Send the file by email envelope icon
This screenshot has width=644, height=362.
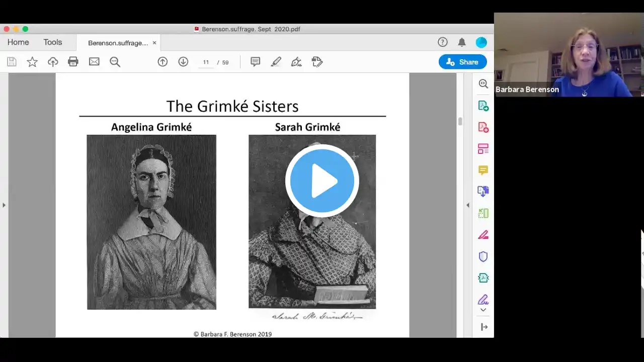94,62
